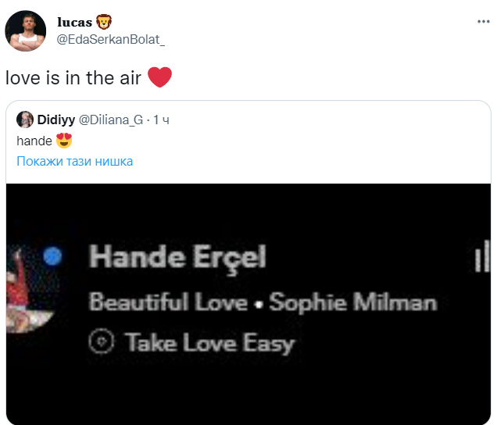Screen dimensions: 504x425
Task: Open the "Покажи тази нишка" thread link
Action: (75, 161)
